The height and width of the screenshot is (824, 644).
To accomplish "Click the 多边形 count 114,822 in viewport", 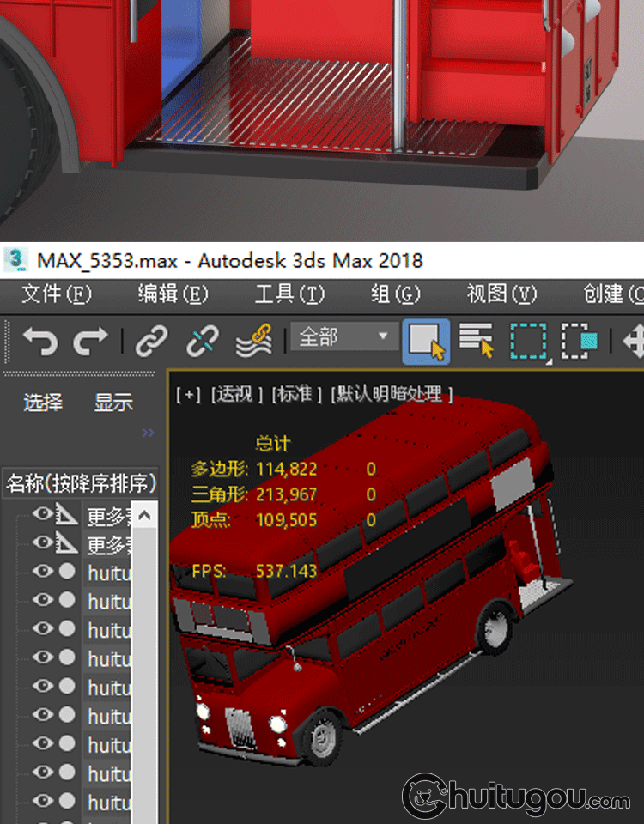I will click(x=287, y=469).
